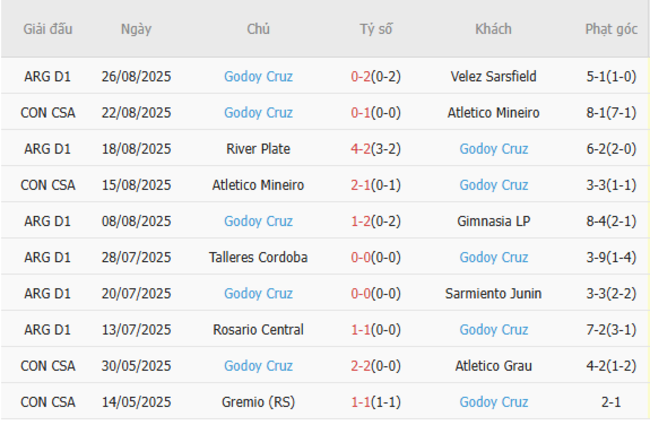This screenshot has height=425, width=650.
Task: Select Gimnasia LP in the away column
Action: coord(493,221)
